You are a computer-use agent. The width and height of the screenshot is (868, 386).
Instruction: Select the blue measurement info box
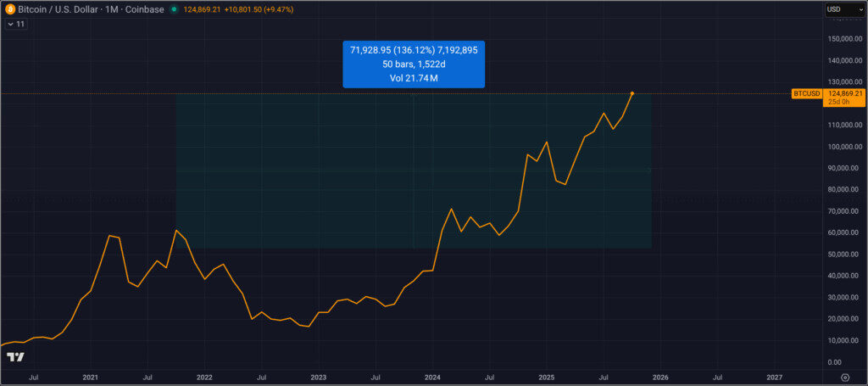coord(413,64)
